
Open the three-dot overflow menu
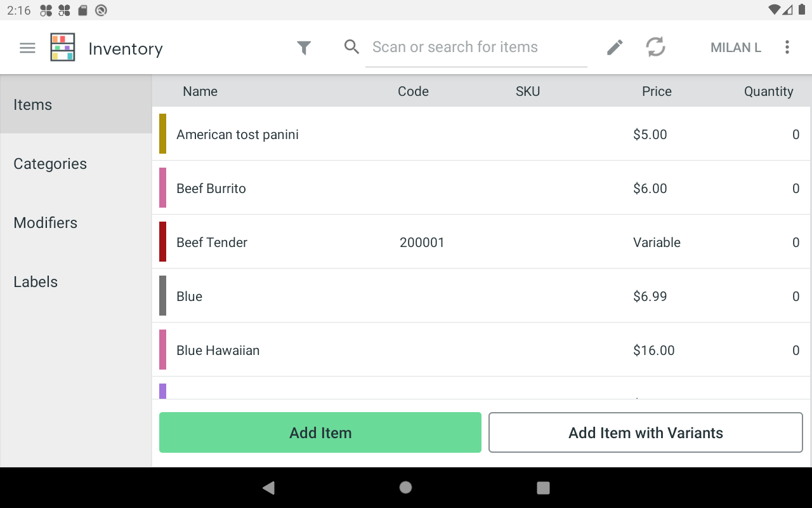point(787,48)
